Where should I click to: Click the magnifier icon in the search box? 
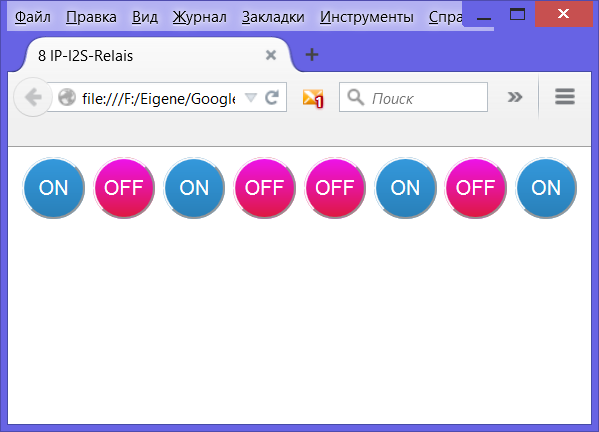pyautogui.click(x=355, y=97)
